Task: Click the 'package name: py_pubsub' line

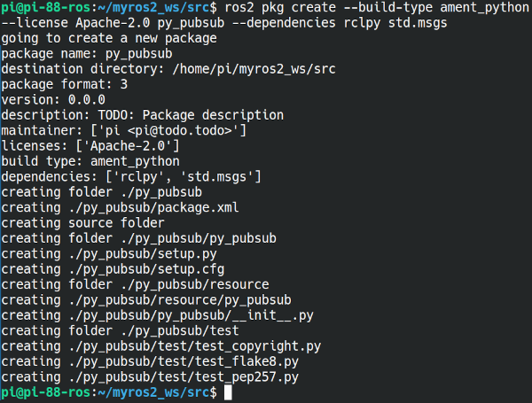Action: coord(87,53)
